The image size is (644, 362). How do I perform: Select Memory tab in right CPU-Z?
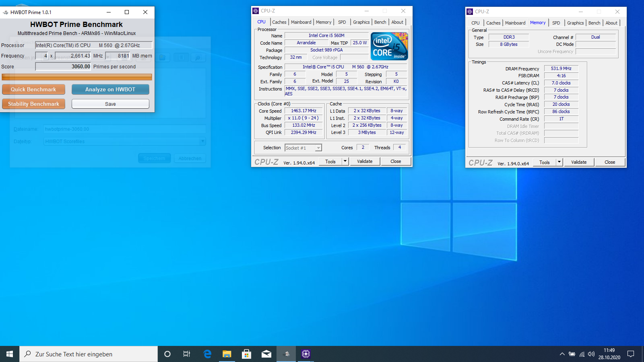click(x=538, y=23)
